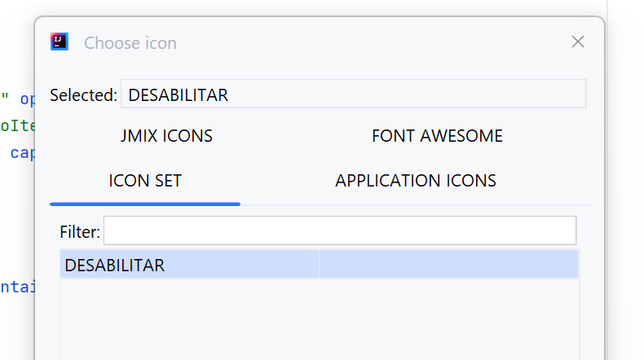Click the blue underline beneath the ICON SET tab
644x360 pixels.
(145, 204)
